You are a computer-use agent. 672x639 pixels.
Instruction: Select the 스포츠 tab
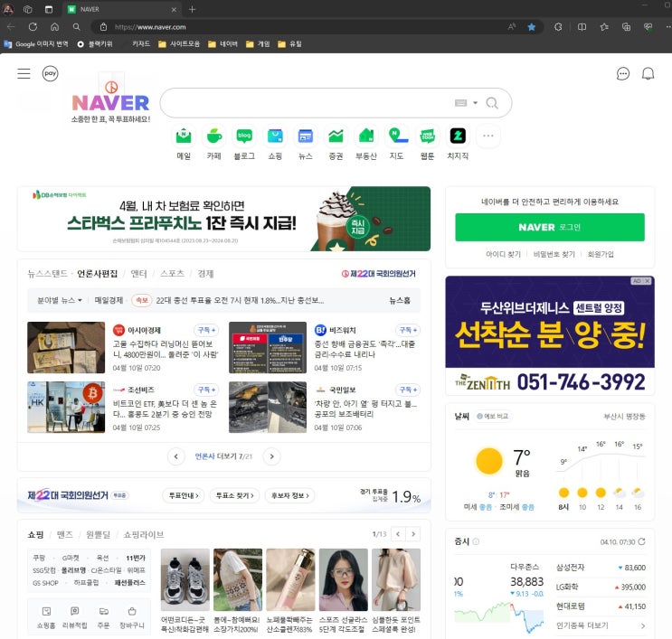172,274
